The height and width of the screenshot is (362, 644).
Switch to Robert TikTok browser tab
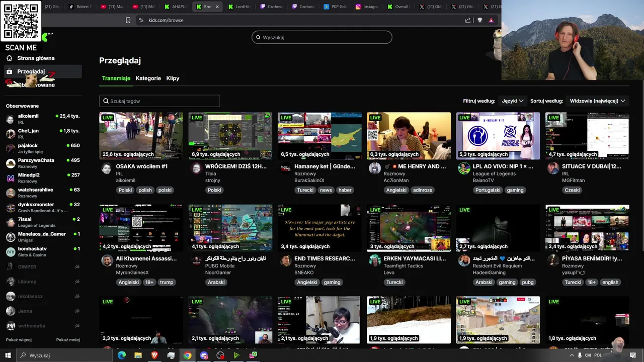point(80,7)
